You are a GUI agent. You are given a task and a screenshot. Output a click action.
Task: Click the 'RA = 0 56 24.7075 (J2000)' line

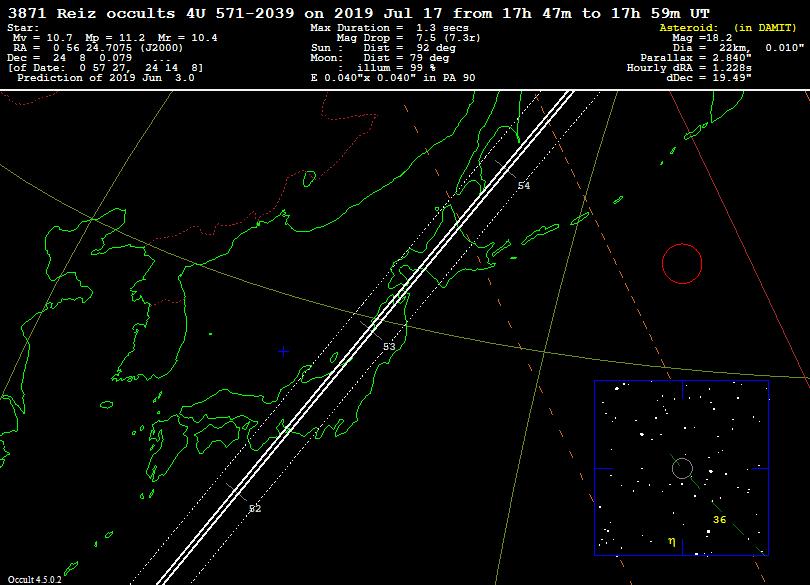point(98,48)
